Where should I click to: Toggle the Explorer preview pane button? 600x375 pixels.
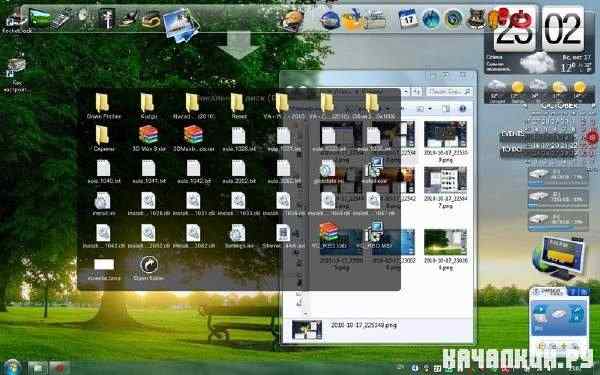point(446,109)
